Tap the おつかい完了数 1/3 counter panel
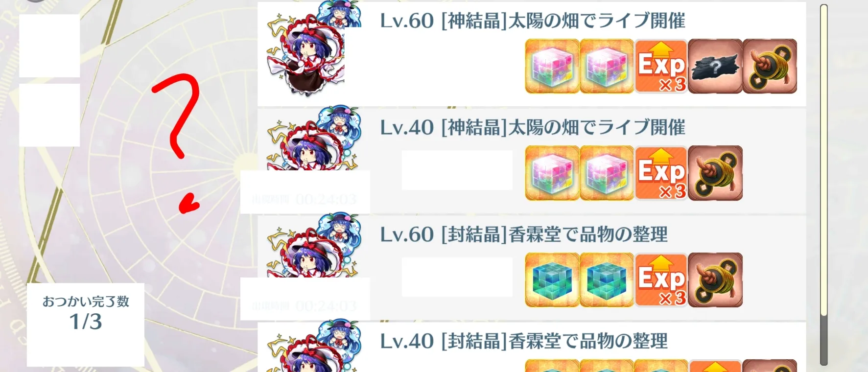This screenshot has height=372, width=868. tap(86, 325)
